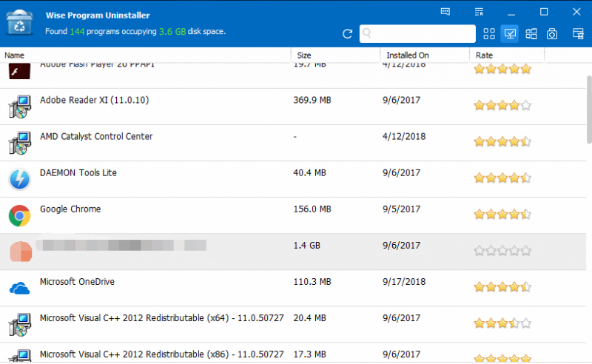Click the 9/5/2017 install date
This screenshot has height=364, width=592.
tap(401, 209)
